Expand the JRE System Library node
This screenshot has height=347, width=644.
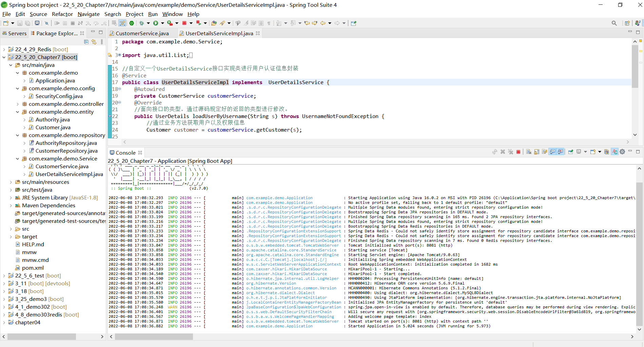[x=11, y=198]
